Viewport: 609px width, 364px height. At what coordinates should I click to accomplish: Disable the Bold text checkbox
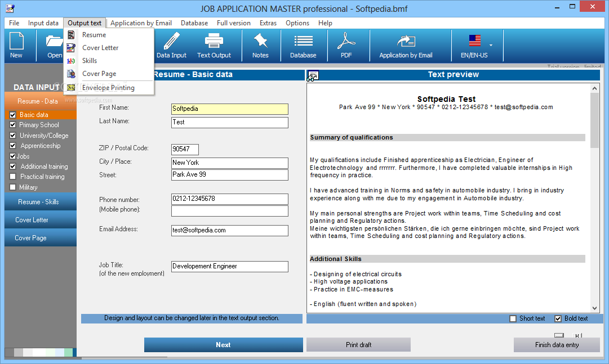point(558,318)
